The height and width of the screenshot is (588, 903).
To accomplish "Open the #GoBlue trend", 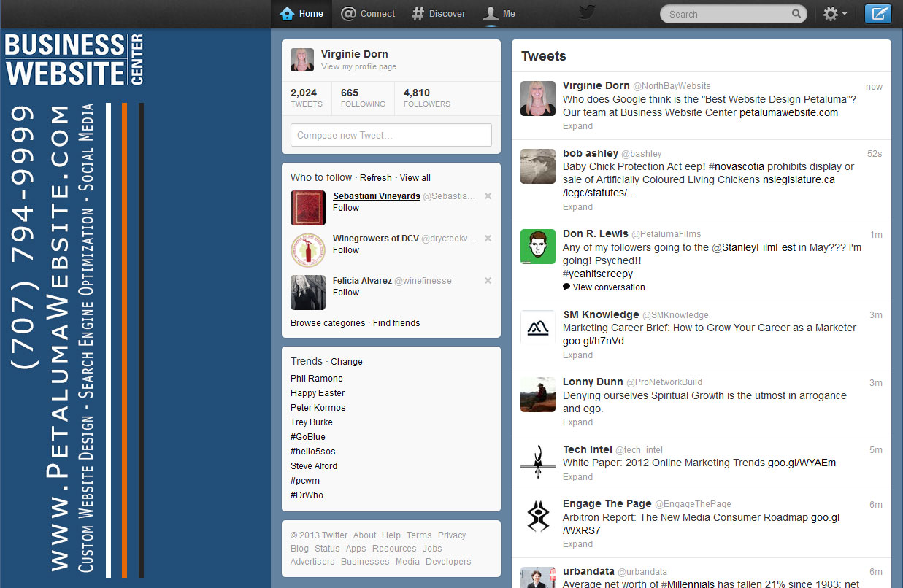I will (x=308, y=437).
